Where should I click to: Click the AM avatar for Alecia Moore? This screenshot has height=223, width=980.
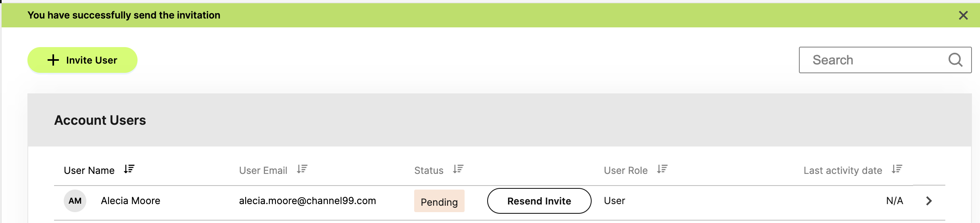pos(75,201)
